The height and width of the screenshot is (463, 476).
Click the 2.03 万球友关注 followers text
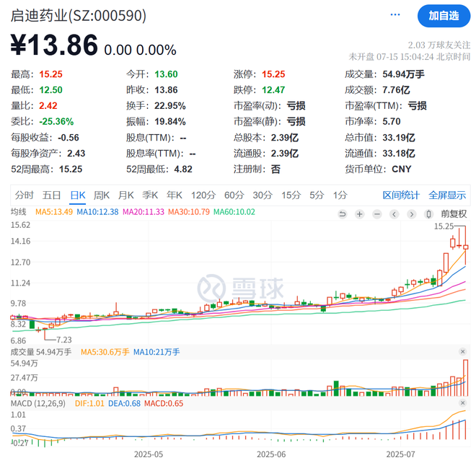pos(439,45)
